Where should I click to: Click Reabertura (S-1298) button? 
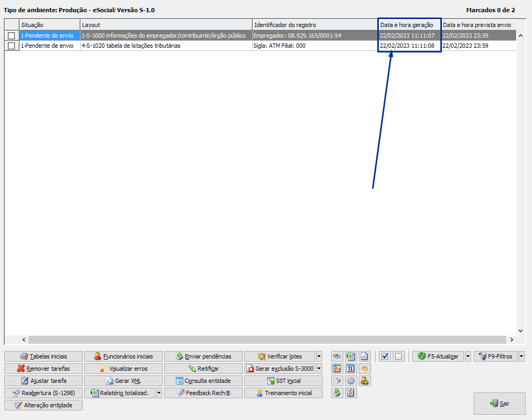[43, 393]
